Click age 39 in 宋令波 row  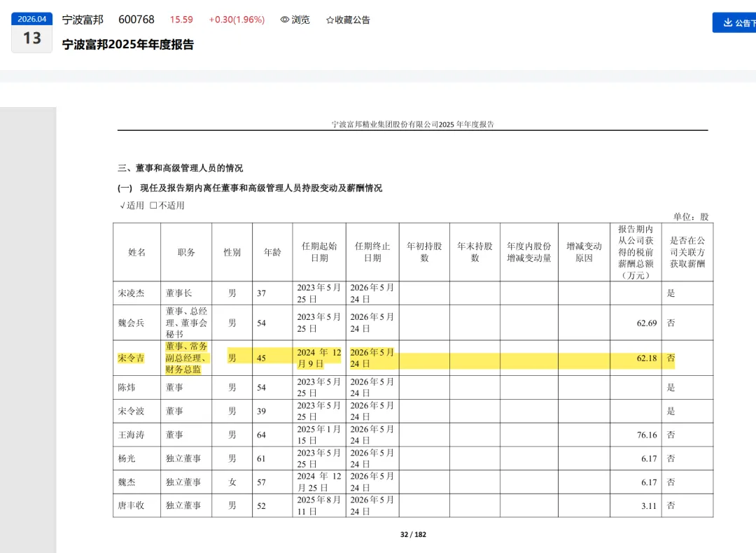261,412
